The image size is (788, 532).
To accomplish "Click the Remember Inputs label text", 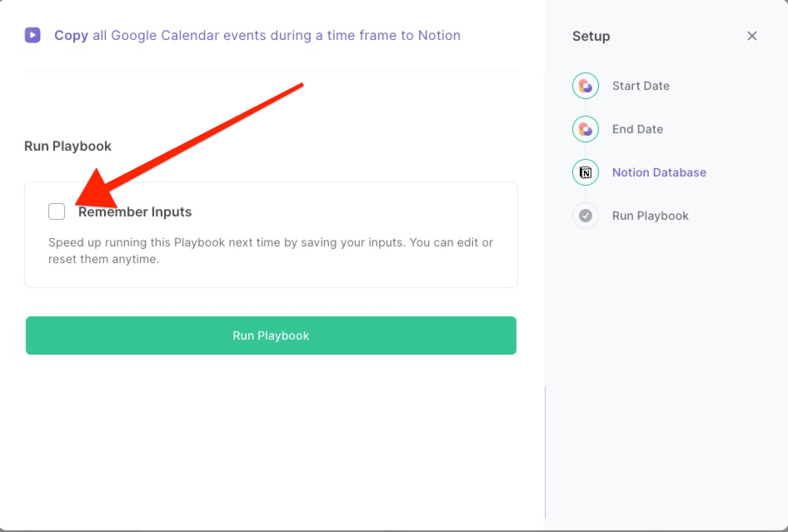I will [x=135, y=212].
